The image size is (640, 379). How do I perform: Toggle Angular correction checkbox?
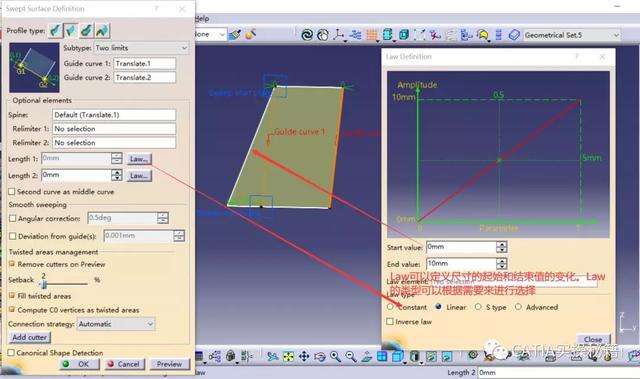click(x=13, y=218)
